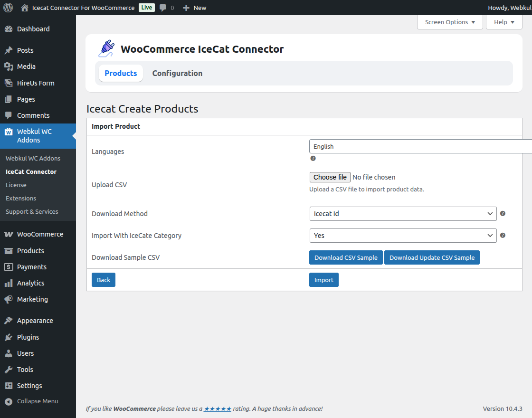This screenshot has height=418, width=532.
Task: Click the Download CSV Sample button
Action: [x=346, y=257]
